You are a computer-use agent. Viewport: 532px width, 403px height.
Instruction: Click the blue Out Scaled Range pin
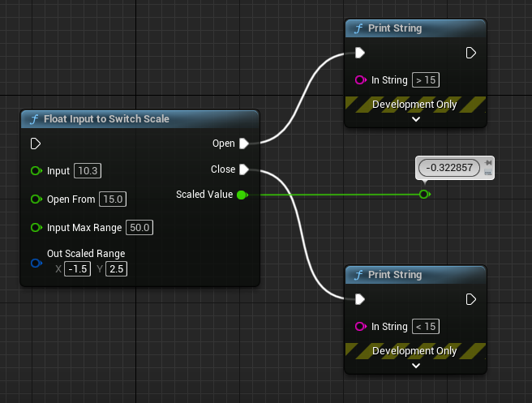(x=35, y=262)
